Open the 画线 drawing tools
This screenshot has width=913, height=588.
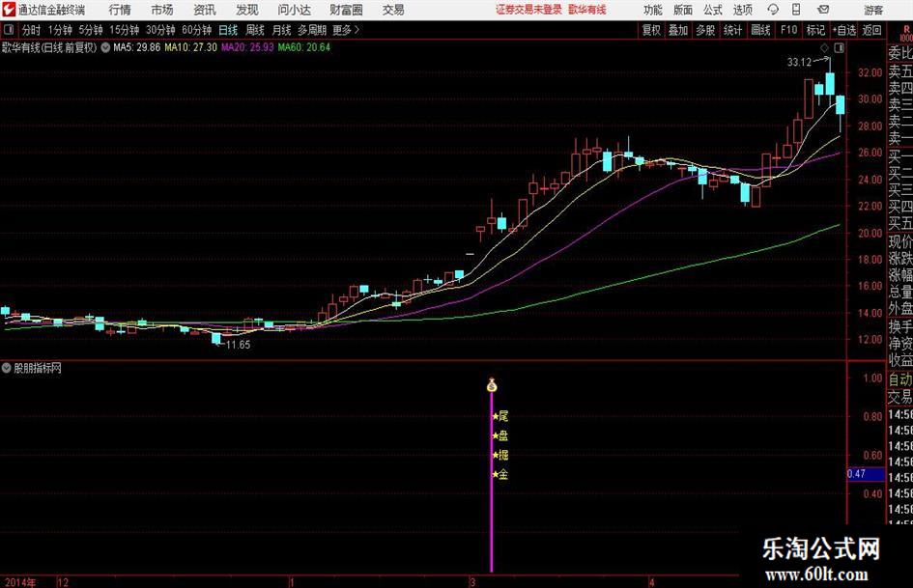pyautogui.click(x=761, y=30)
